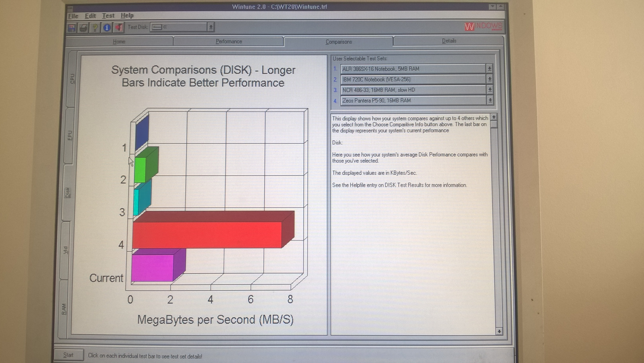Open the Test Disk drive dropdown arrow
The height and width of the screenshot is (363, 644).
point(211,27)
